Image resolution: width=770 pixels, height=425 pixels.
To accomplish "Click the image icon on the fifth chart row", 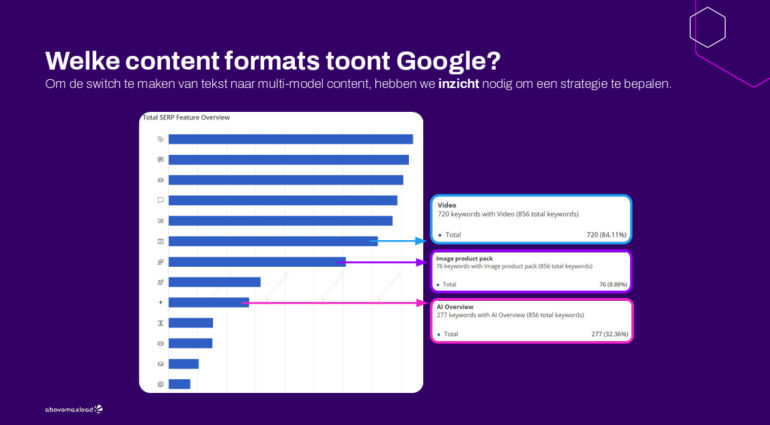I will pyautogui.click(x=160, y=221).
